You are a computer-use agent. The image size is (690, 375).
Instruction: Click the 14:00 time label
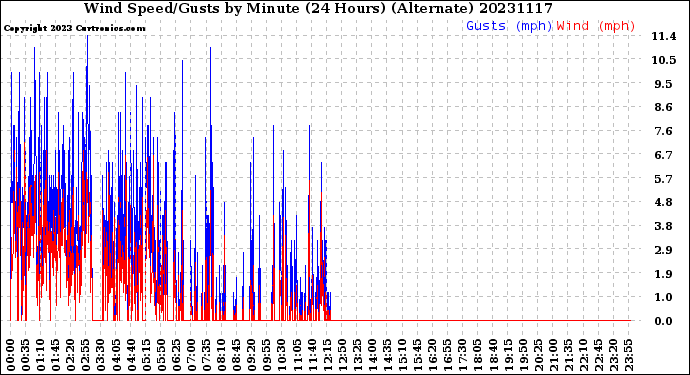[x=371, y=356]
